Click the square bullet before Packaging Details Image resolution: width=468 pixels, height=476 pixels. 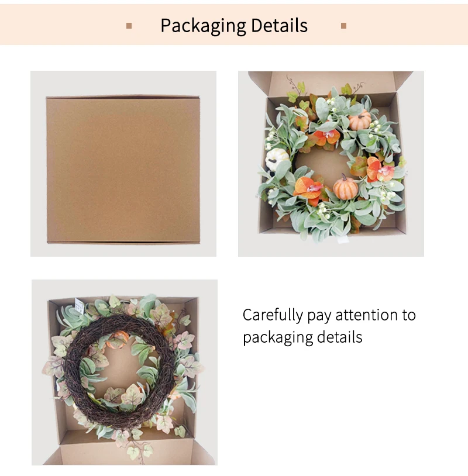tap(129, 26)
